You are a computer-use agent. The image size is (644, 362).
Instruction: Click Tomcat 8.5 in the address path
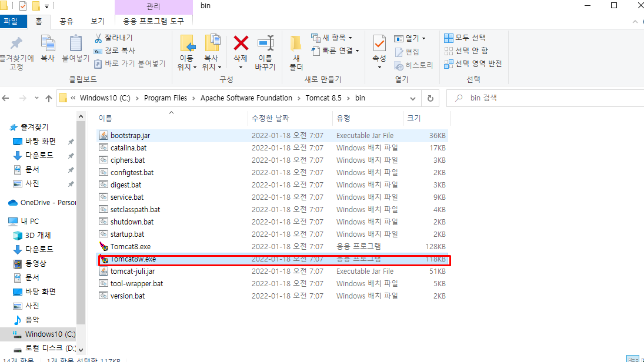323,98
